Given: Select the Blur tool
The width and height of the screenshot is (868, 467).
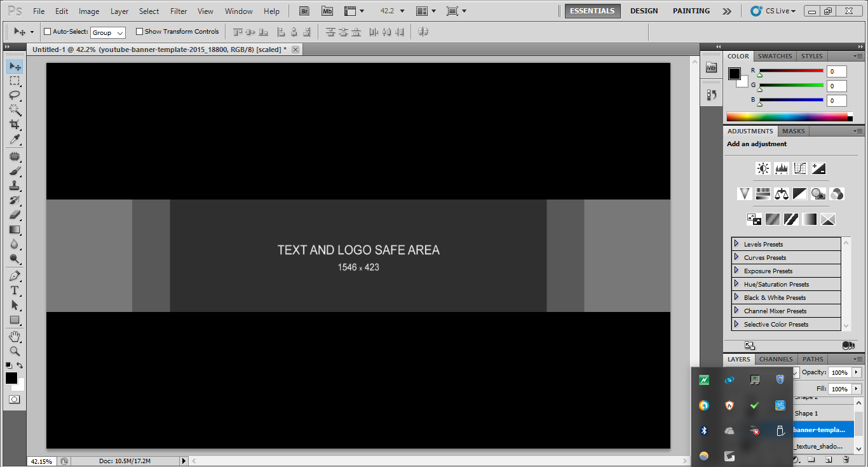Looking at the screenshot, I should click(x=15, y=244).
